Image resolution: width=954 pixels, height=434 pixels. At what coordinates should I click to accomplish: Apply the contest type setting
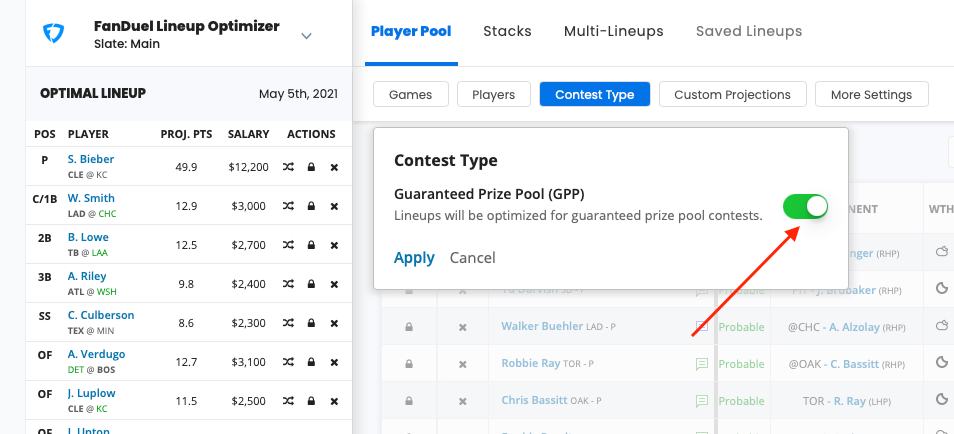click(x=414, y=258)
